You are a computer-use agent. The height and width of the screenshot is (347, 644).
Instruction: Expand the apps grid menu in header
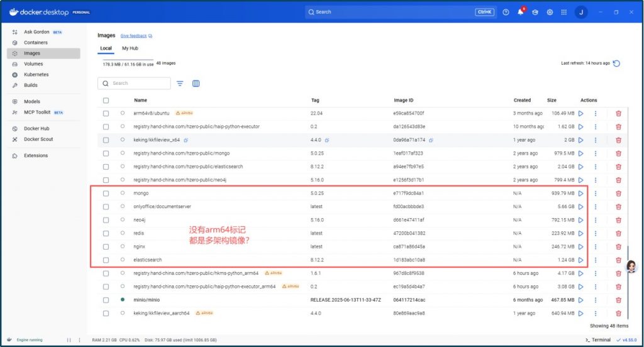tap(564, 12)
